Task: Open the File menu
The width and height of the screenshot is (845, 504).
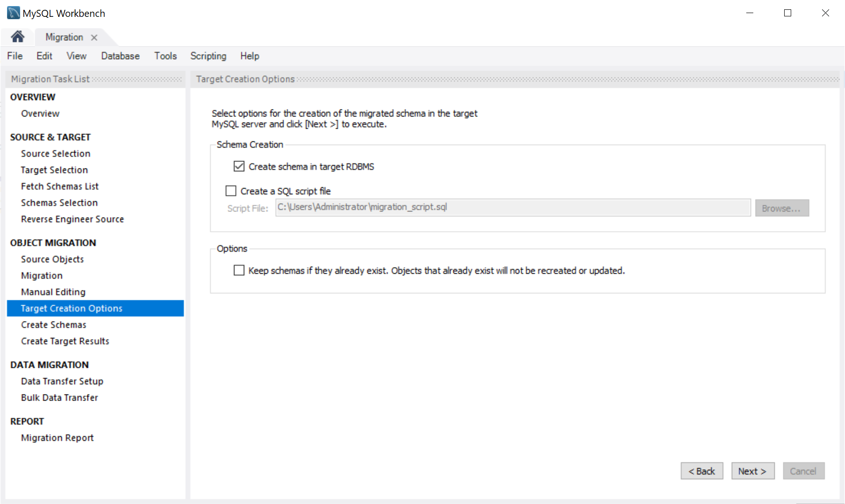Action: coord(15,56)
